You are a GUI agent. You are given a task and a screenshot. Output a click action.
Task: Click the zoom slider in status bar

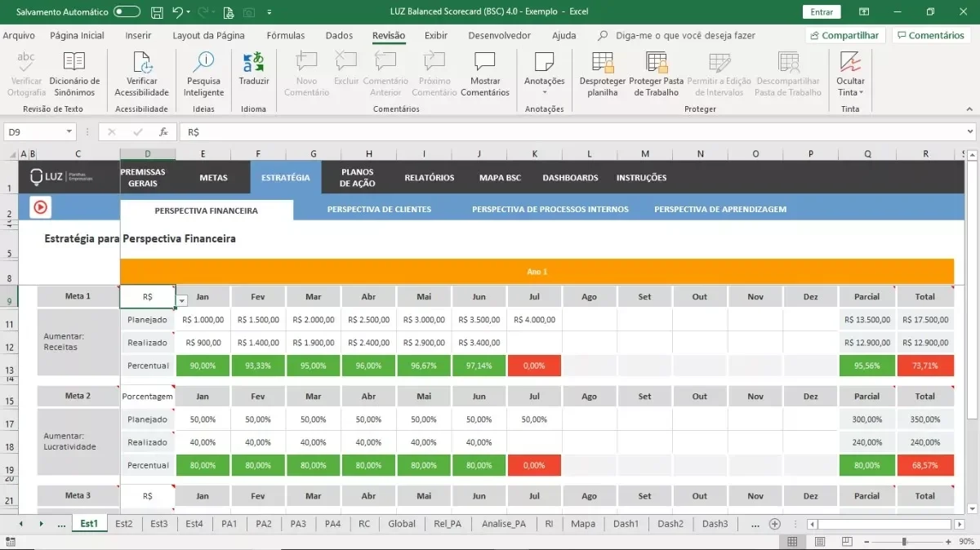903,542
